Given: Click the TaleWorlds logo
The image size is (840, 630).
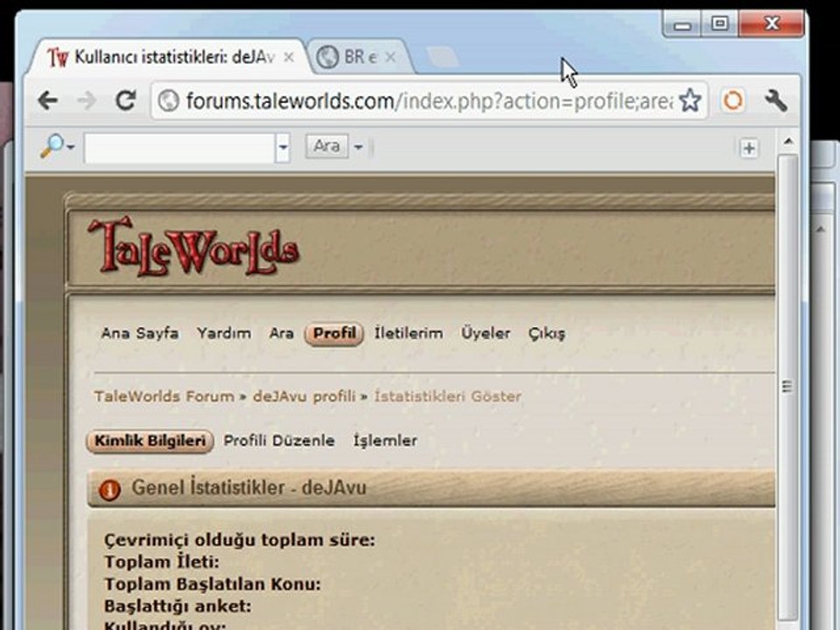Looking at the screenshot, I should (192, 247).
